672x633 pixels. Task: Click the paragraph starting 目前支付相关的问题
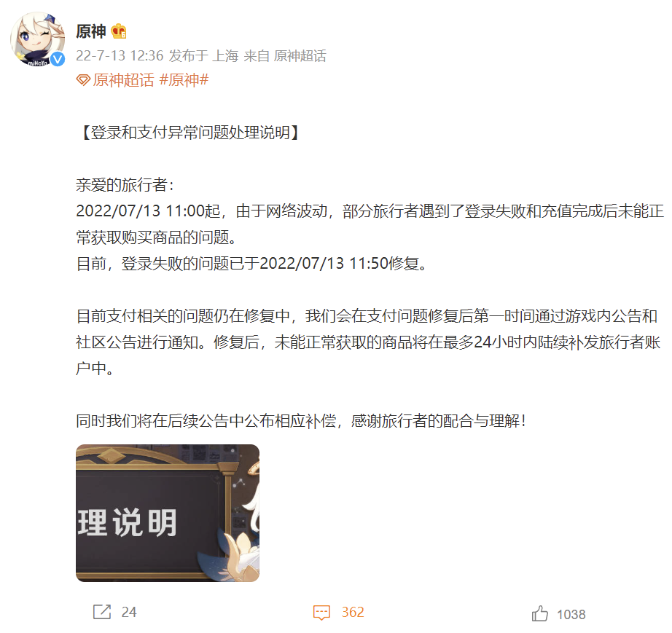click(369, 342)
